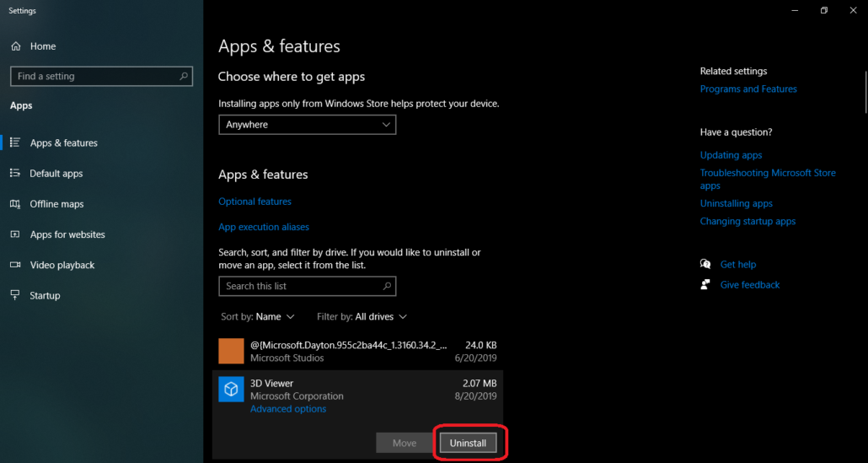
Task: Change Filter by All drives dropdown
Action: click(362, 317)
